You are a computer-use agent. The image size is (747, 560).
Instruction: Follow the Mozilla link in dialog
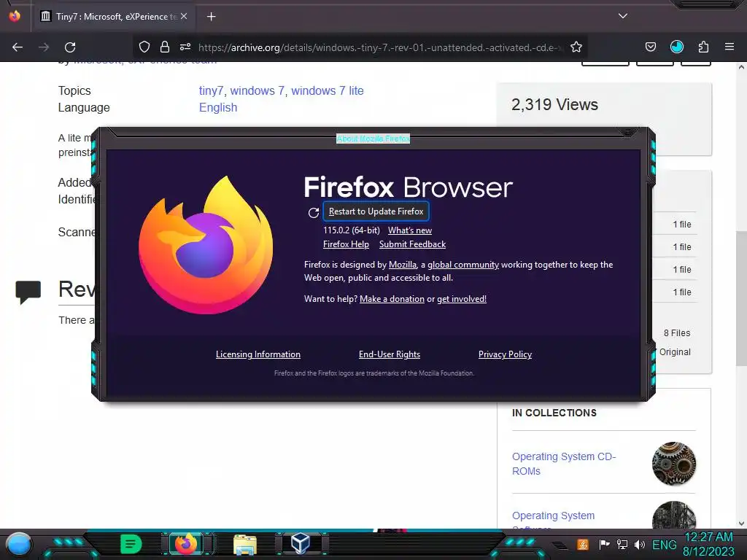coord(403,265)
